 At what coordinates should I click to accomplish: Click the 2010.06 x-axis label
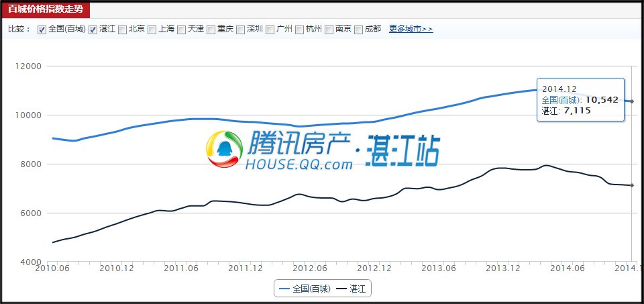(x=54, y=268)
